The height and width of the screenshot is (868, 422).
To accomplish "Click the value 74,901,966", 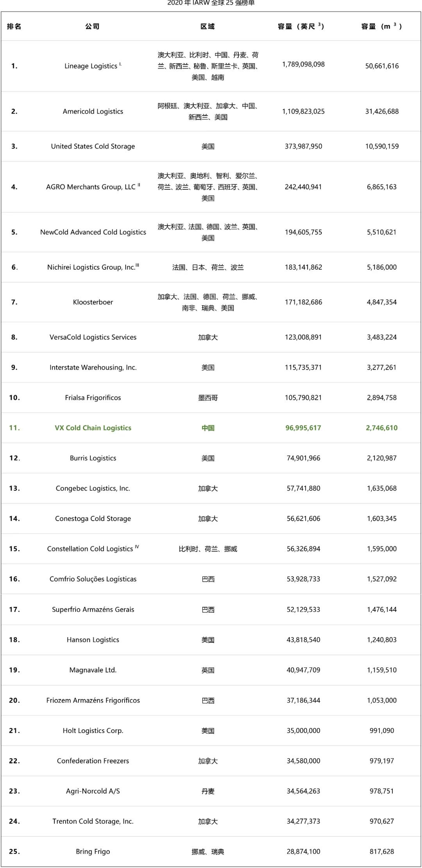I will [304, 458].
